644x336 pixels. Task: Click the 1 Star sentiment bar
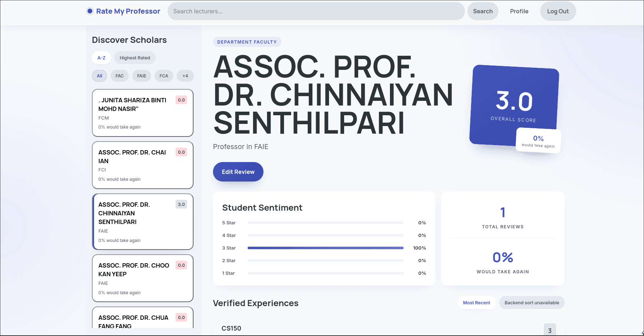[325, 273]
